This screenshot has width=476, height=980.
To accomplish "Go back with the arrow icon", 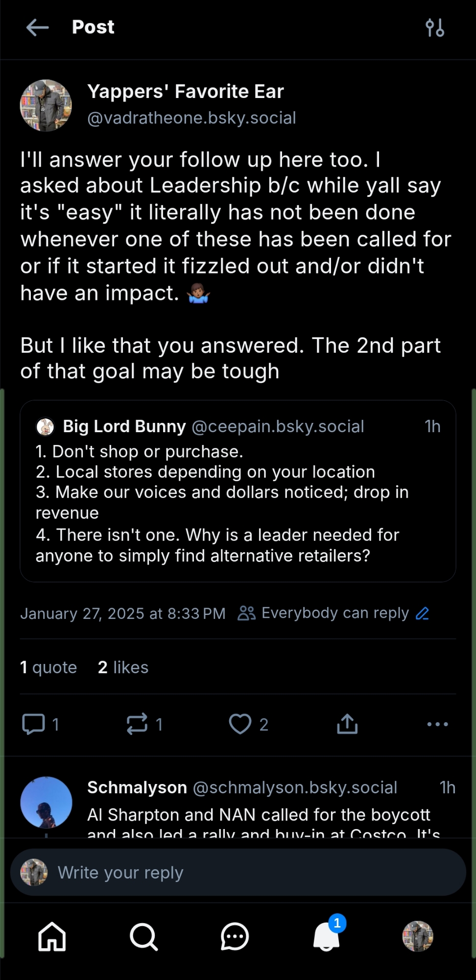I will [37, 27].
